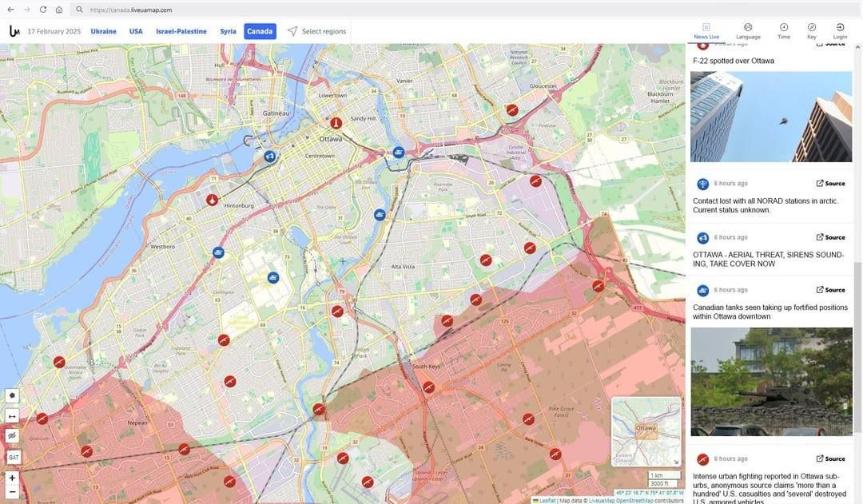
Task: Click the news feed scroll-up arrow
Action: click(857, 48)
